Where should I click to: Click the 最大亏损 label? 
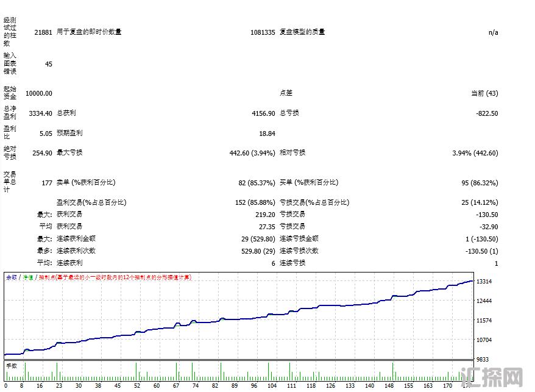[x=69, y=152]
